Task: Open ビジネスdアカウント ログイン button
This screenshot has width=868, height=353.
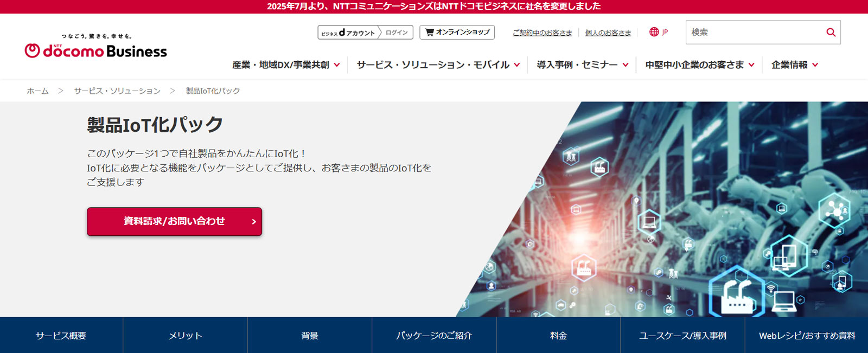Action: pyautogui.click(x=365, y=33)
